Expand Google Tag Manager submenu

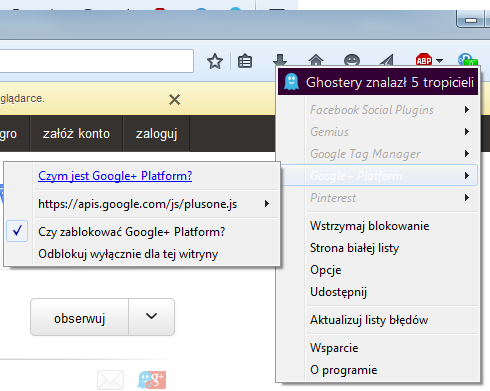pyautogui.click(x=467, y=154)
